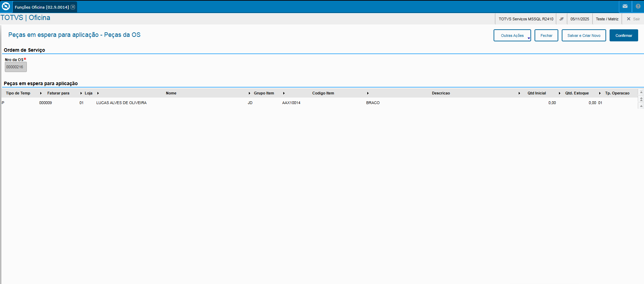Select the JD cell under Grupo Item
The height and width of the screenshot is (284, 644).
tap(250, 103)
